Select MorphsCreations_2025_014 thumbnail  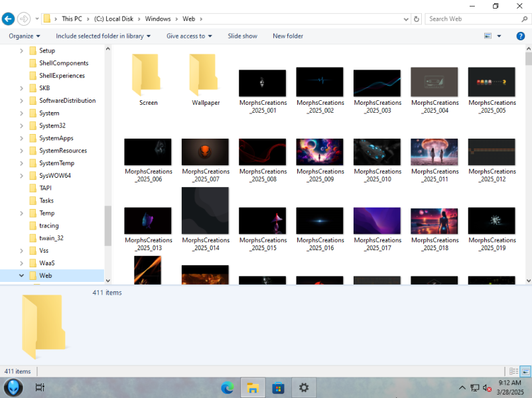[x=205, y=210]
